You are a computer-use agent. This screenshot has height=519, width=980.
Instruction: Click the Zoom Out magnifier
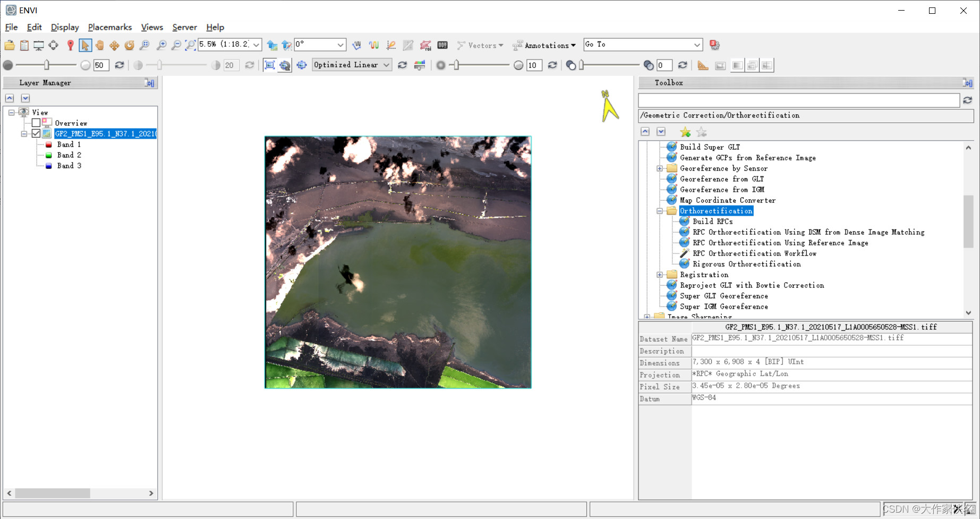176,45
